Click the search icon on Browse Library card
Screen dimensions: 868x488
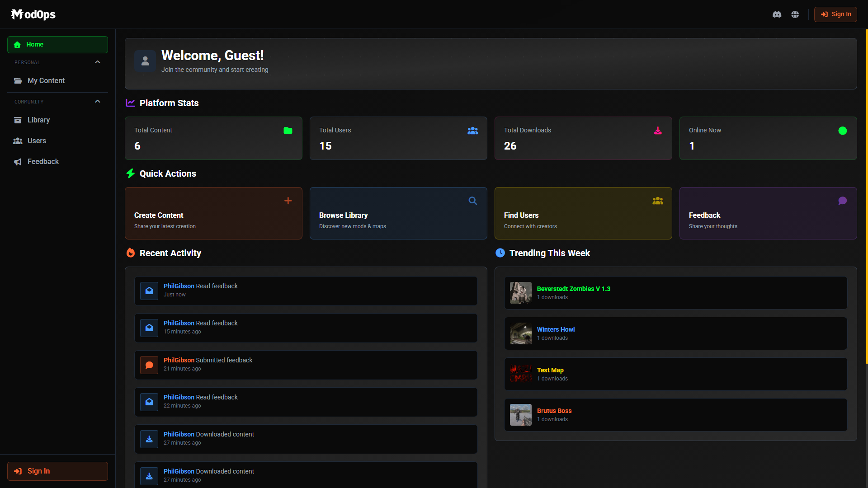[x=473, y=201]
